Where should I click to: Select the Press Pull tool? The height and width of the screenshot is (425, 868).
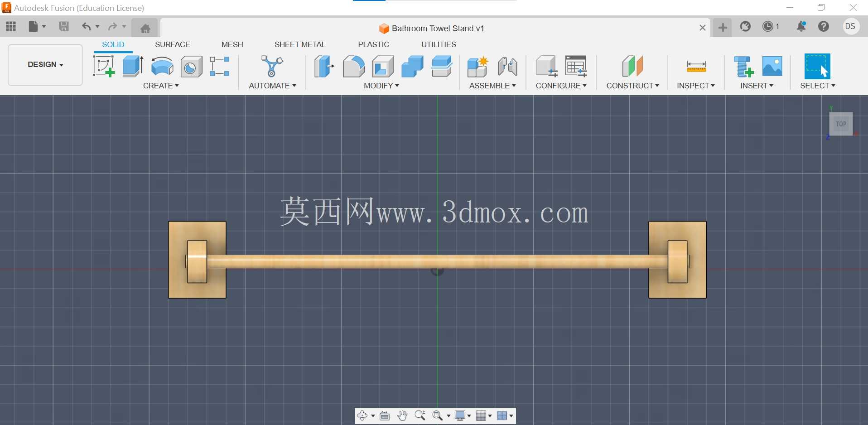point(324,66)
